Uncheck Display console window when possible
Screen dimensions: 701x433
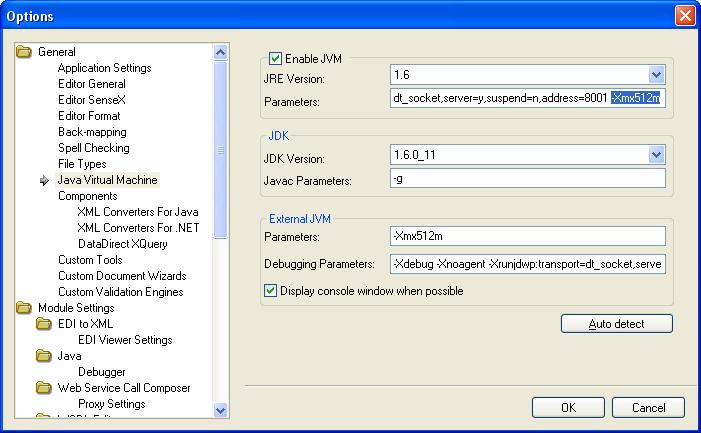click(x=271, y=291)
